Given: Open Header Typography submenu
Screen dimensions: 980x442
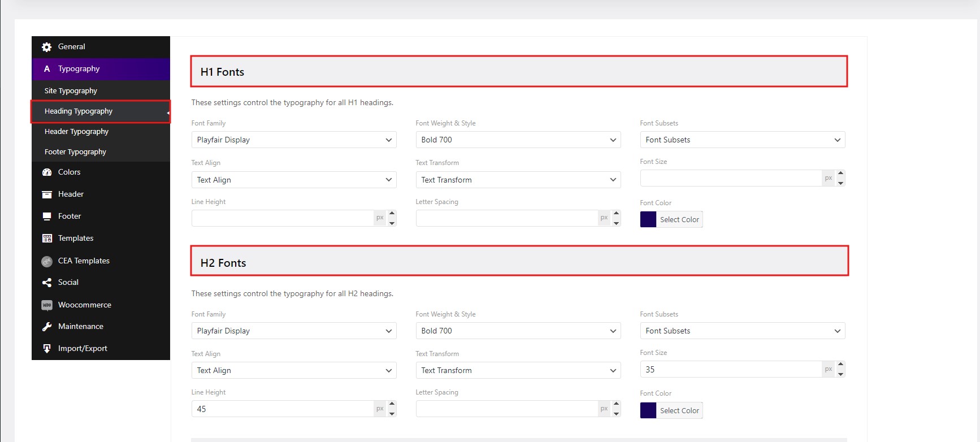Looking at the screenshot, I should pos(101,131).
